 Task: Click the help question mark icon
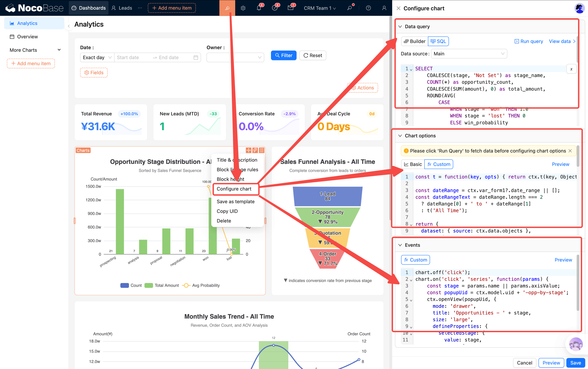(368, 8)
